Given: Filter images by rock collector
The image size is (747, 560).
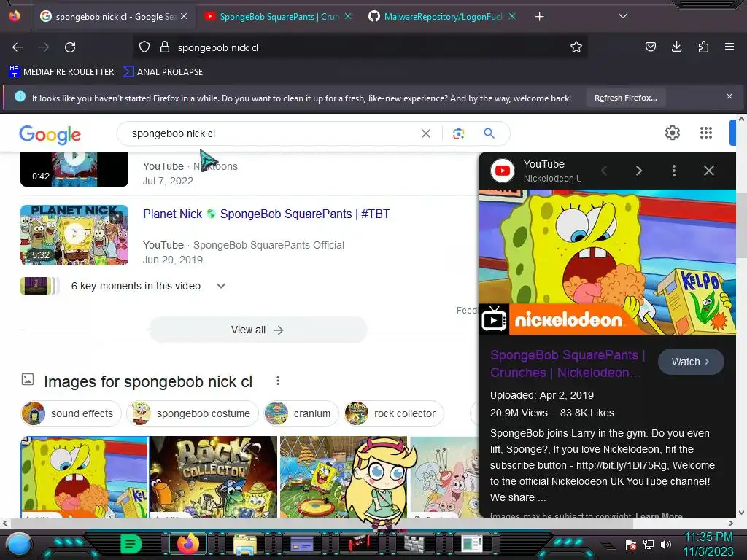Looking at the screenshot, I should tap(393, 413).
